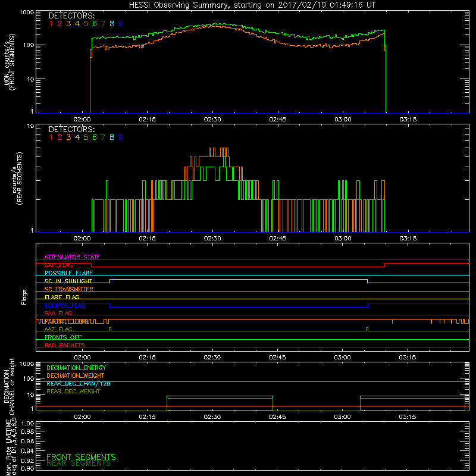476x476 pixels.
Task: Click 02:15 tick label under the flags panel
Action: click(147, 358)
